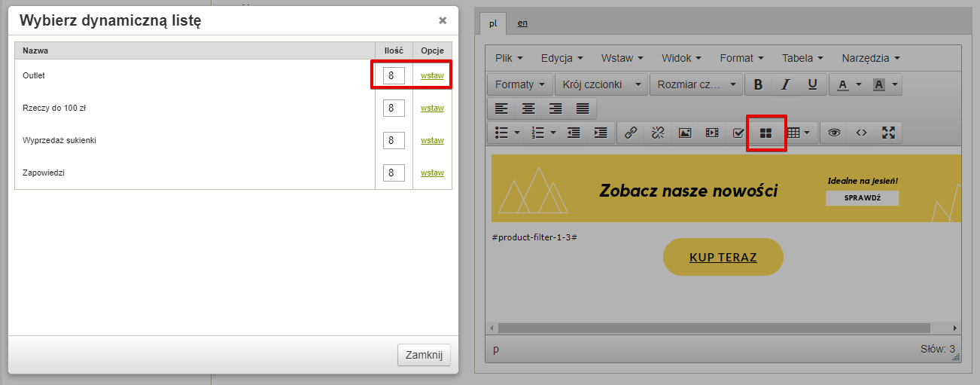Expand bullet list style options arrow

tap(517, 133)
